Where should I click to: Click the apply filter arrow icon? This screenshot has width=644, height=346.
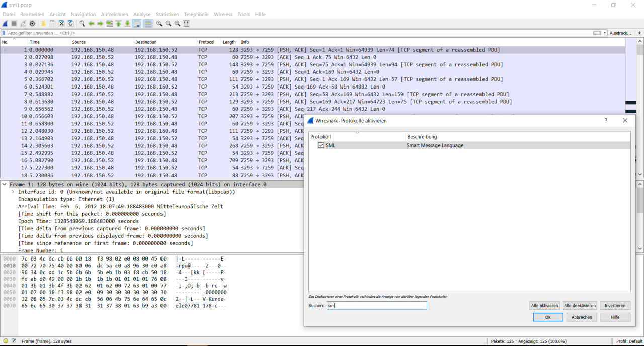[x=597, y=33]
